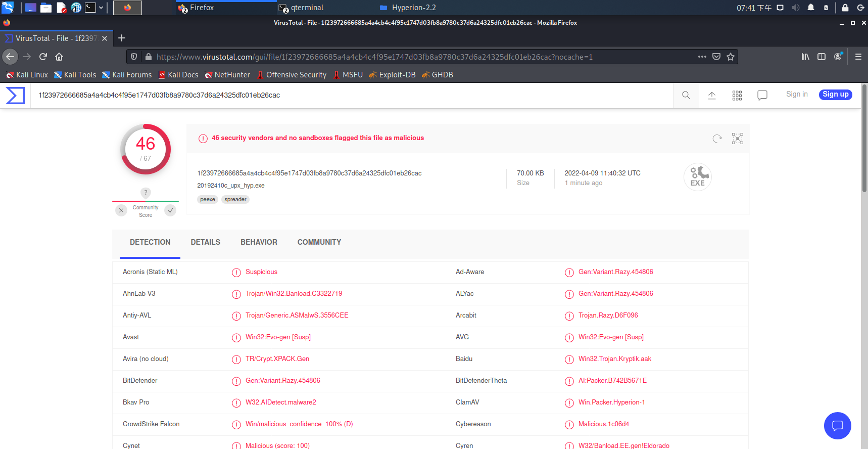The height and width of the screenshot is (449, 868).
Task: Click the 70.00 KB file size value
Action: point(531,173)
